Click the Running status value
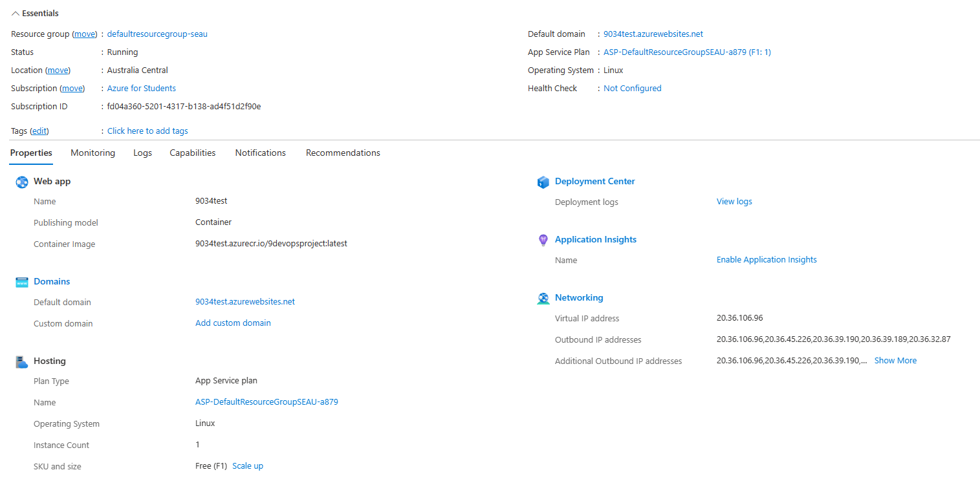Viewport: 980px width, 481px height. 122,52
